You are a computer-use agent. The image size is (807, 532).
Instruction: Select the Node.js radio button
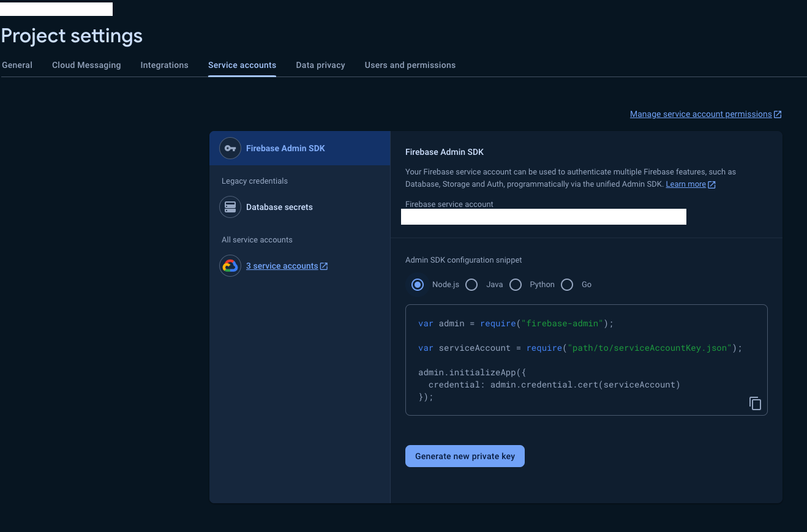click(x=417, y=284)
